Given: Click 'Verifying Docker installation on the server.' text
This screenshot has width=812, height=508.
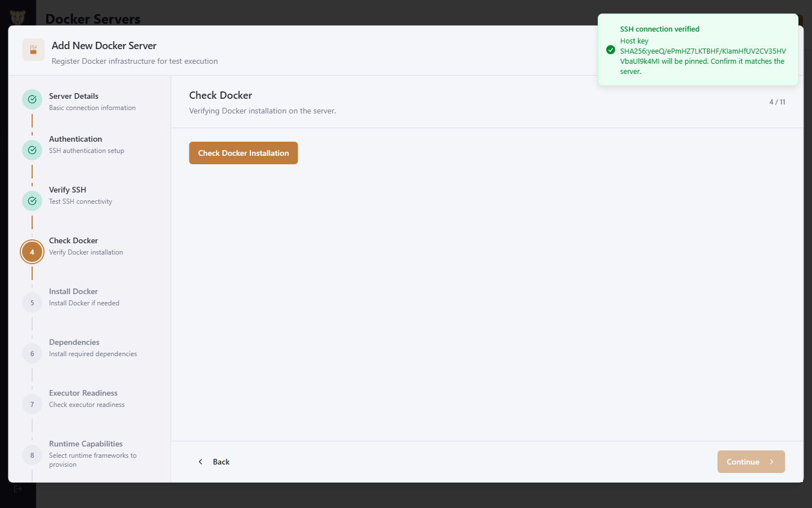Looking at the screenshot, I should (x=263, y=111).
